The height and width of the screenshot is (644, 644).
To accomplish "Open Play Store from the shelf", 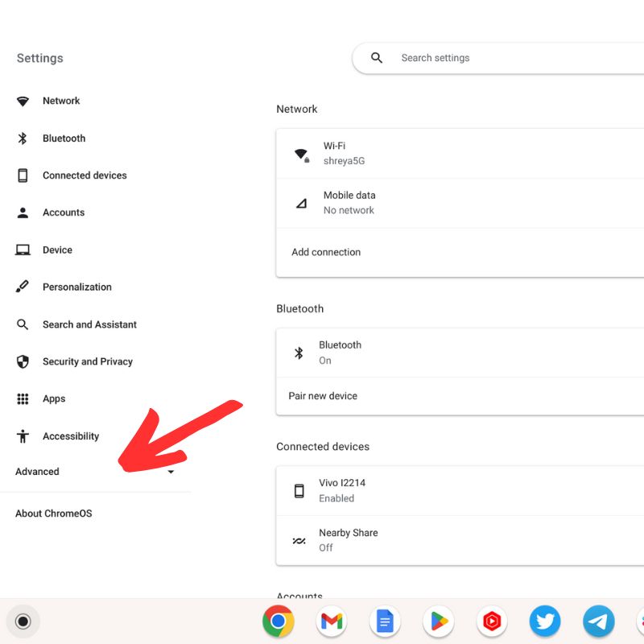I will 438,621.
